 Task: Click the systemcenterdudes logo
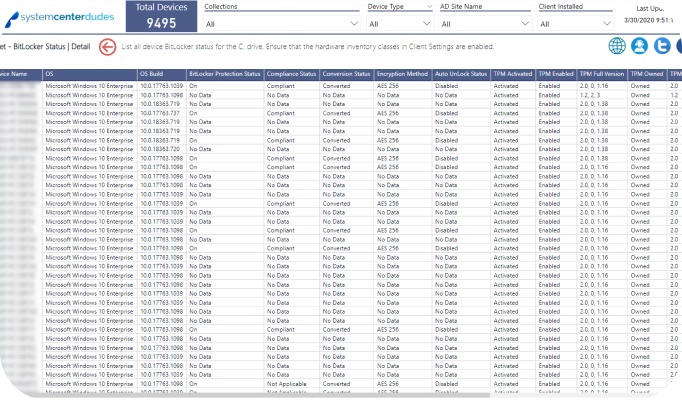point(59,18)
